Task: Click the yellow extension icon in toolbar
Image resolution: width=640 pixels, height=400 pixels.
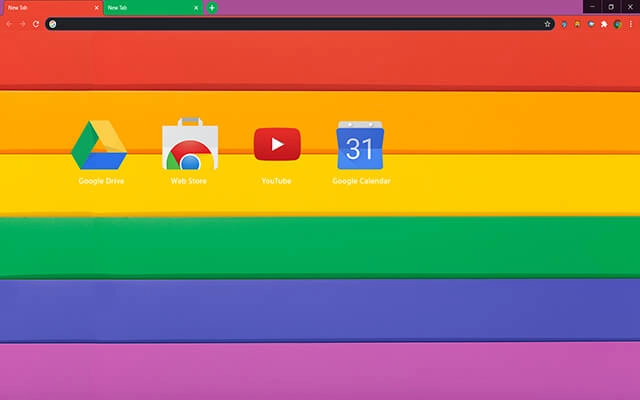Action: click(x=578, y=24)
